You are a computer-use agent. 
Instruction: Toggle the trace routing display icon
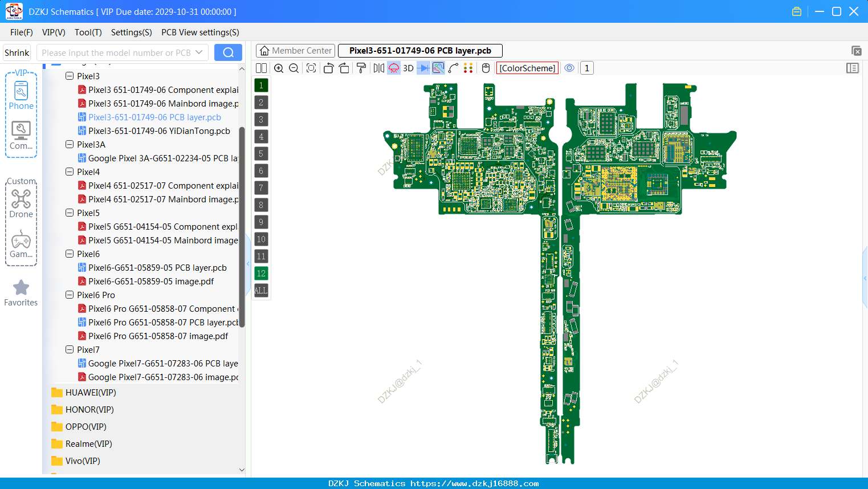point(438,68)
